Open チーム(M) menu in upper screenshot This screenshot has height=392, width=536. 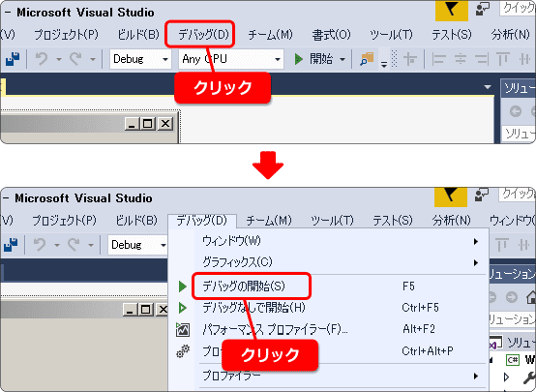point(270,34)
